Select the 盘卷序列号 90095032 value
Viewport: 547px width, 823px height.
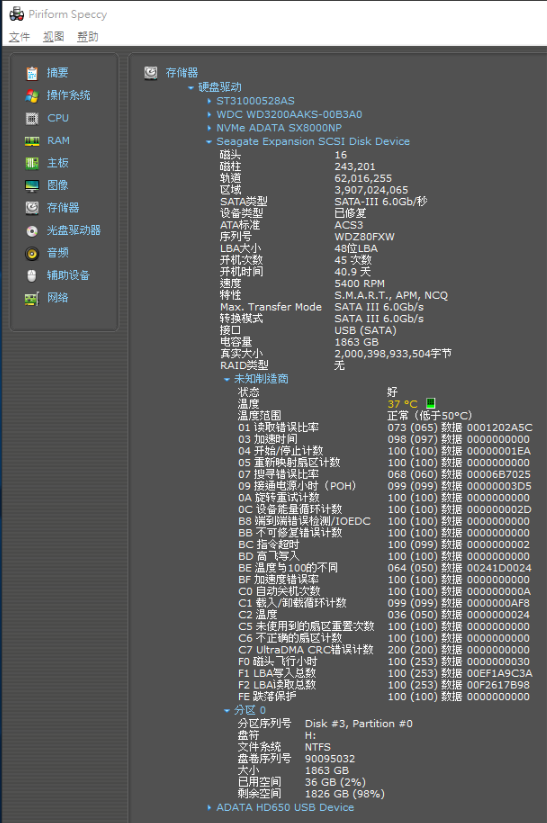pos(330,759)
